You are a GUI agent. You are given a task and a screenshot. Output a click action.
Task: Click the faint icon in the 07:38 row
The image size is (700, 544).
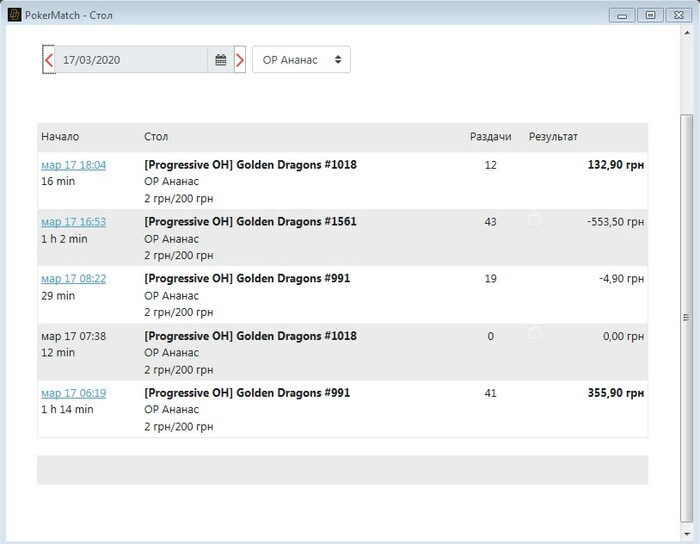pos(534,332)
